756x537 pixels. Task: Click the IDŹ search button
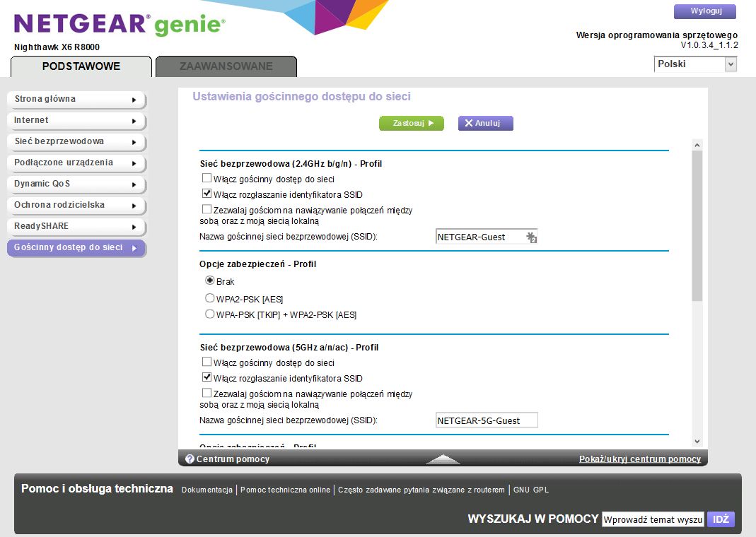tap(721, 519)
